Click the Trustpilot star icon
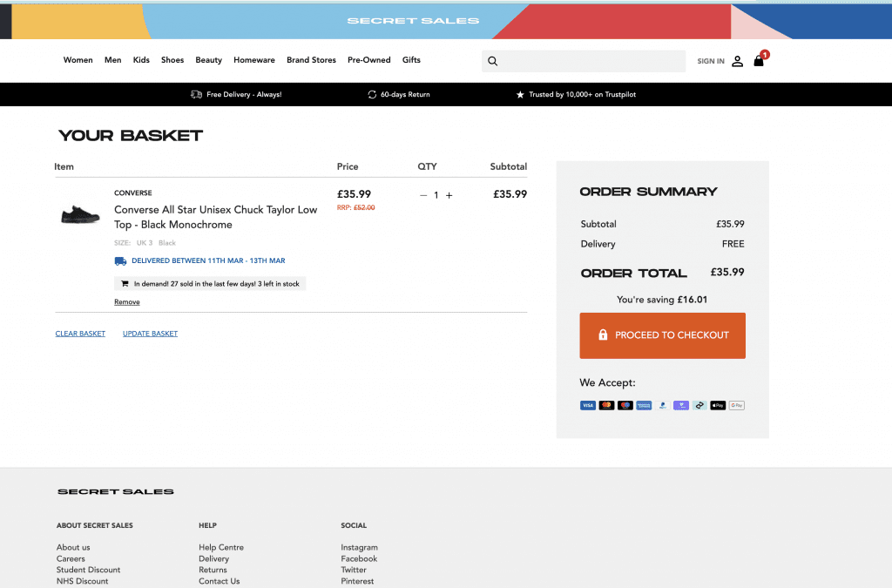The width and height of the screenshot is (892, 588). [520, 94]
